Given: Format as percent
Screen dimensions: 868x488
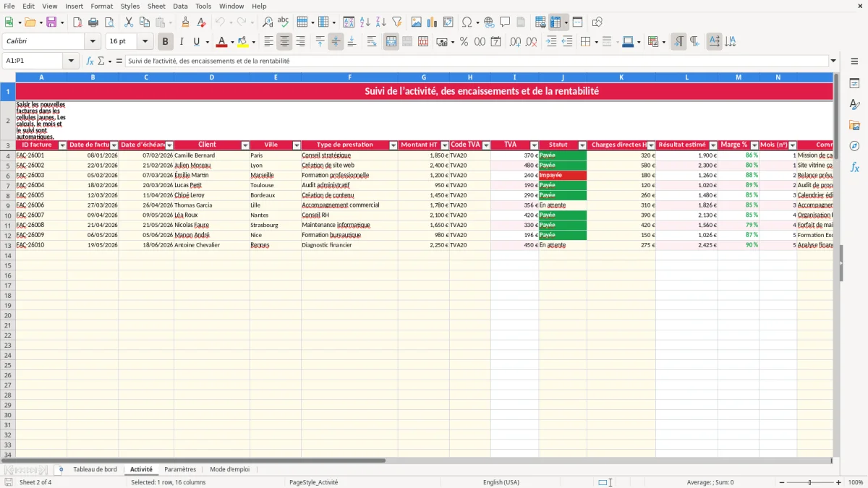Looking at the screenshot, I should tap(464, 42).
